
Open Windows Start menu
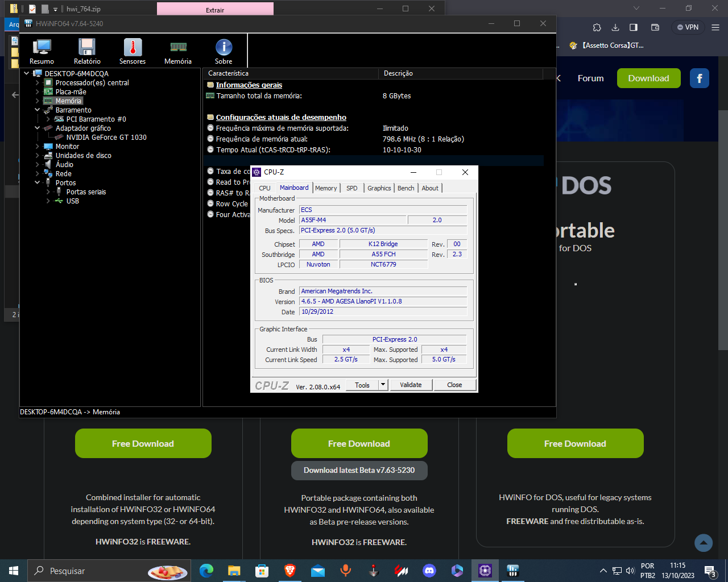click(14, 571)
